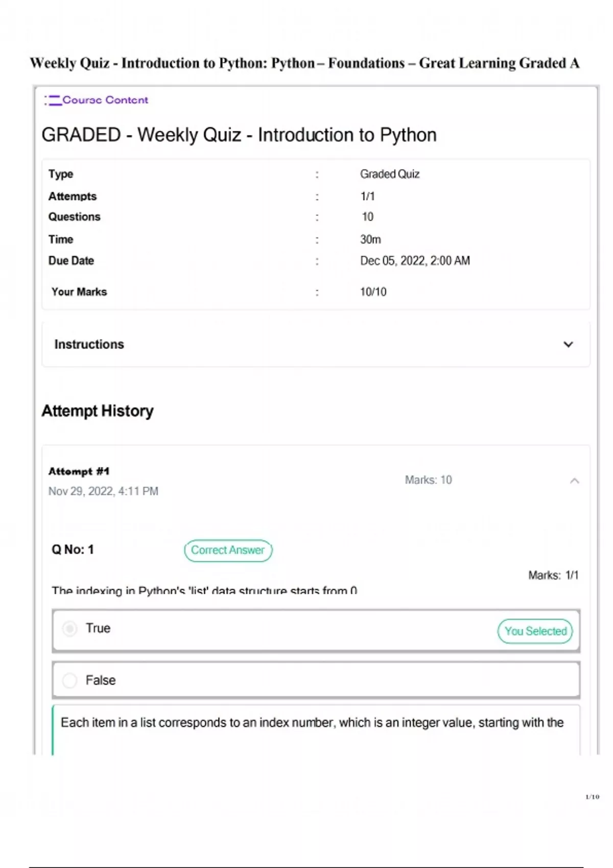Click the Course Content link
Image resolution: width=613 pixels, height=868 pixels.
[x=105, y=100]
